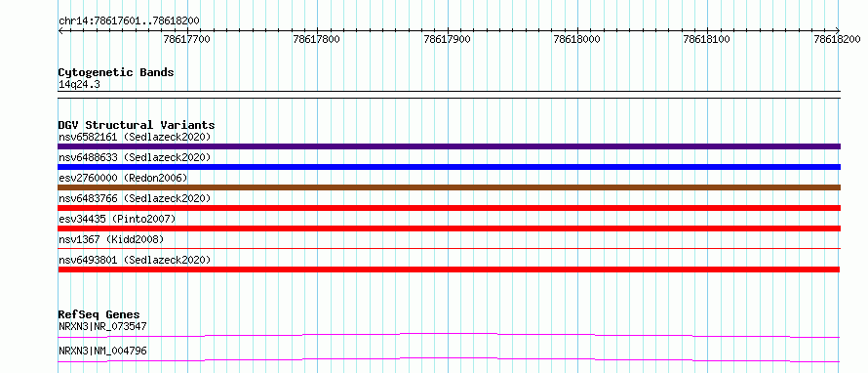Click the chr14:78617601..78618200 region label
The width and height of the screenshot is (868, 373).
pyautogui.click(x=129, y=21)
